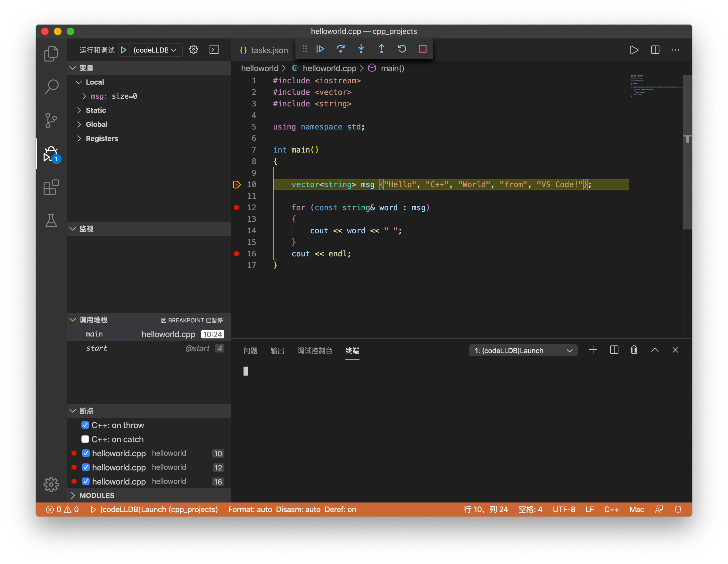Select the Step Over debug icon
Screen dimensions: 728x564
coord(341,49)
